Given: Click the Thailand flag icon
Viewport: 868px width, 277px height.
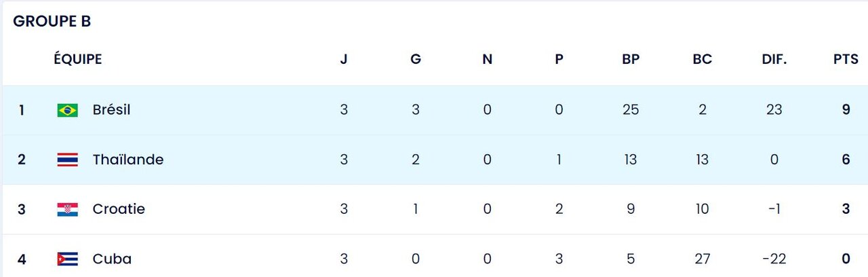Looking at the screenshot, I should click(x=68, y=160).
